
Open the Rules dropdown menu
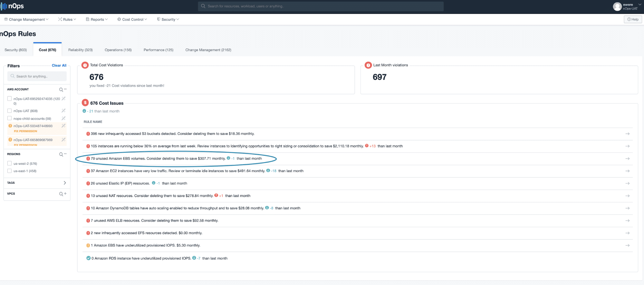(67, 19)
